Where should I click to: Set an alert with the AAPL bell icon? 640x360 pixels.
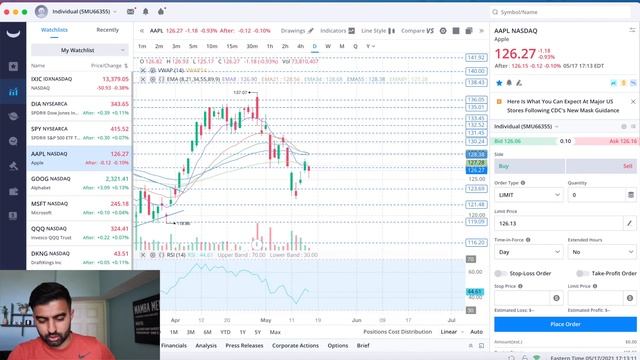pos(509,83)
